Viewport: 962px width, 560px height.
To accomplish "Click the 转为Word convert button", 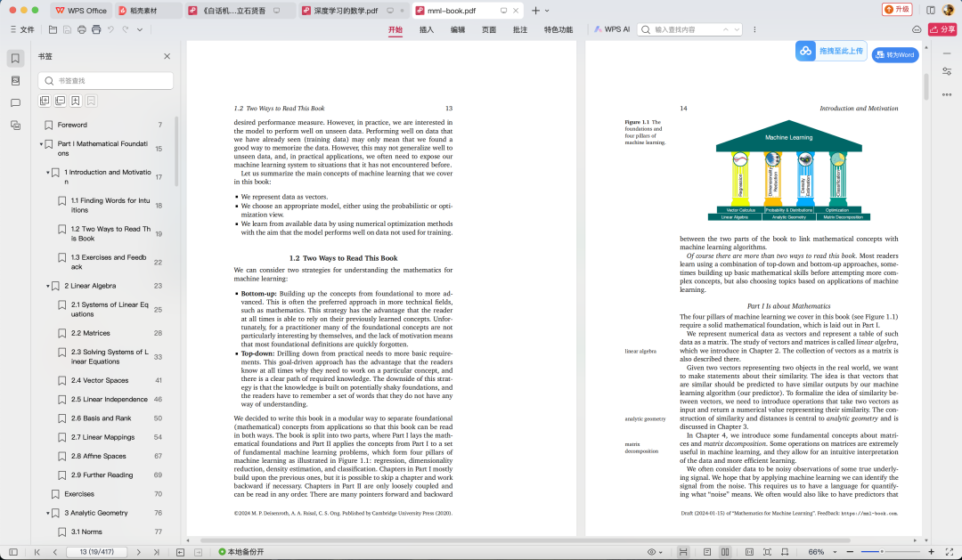I will point(895,54).
